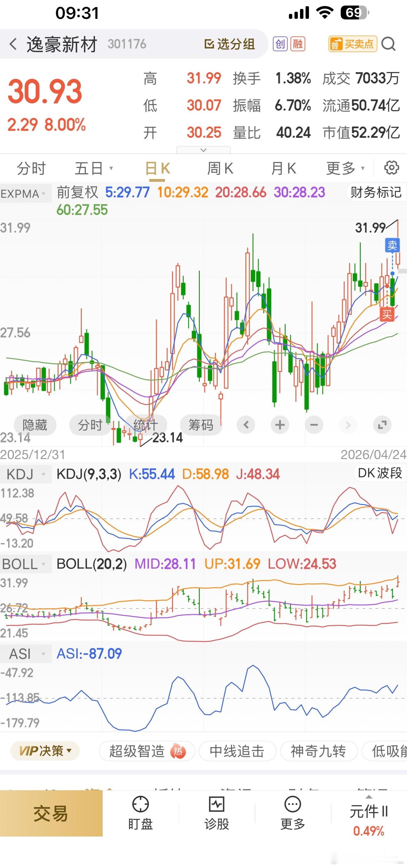Tap the turnover value 7033万
This screenshot has height=868, width=407.
click(377, 78)
